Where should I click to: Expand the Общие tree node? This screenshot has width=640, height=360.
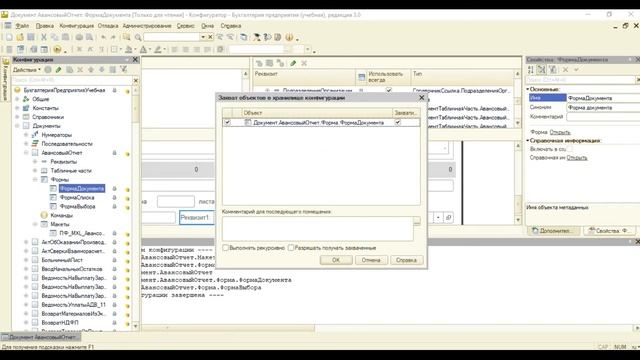click(x=17, y=99)
